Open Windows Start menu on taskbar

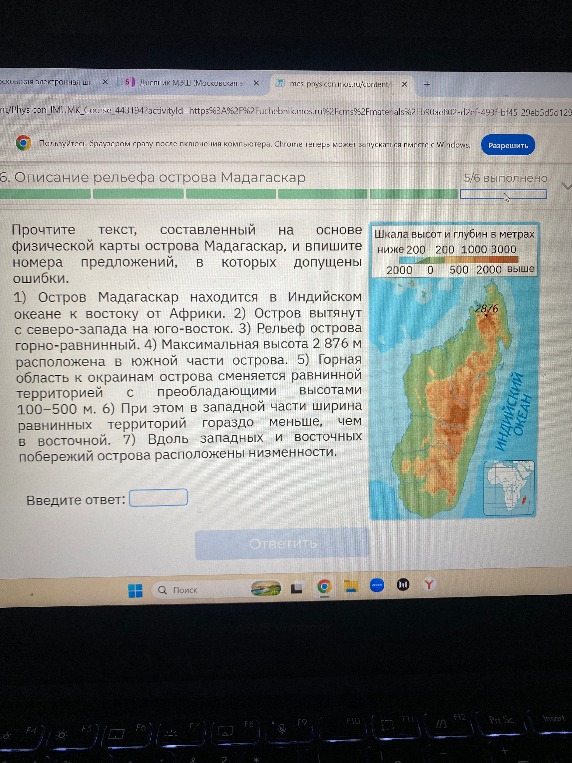tap(135, 590)
